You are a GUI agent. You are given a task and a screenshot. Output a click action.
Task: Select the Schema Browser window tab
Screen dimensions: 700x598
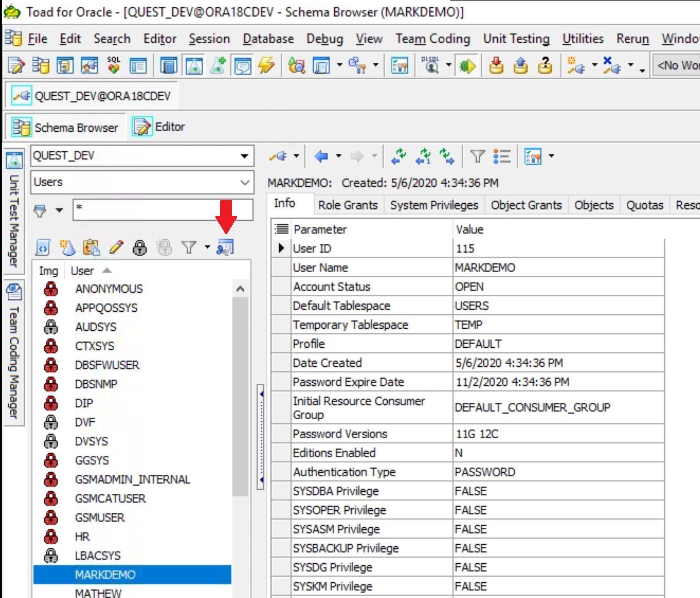click(x=65, y=127)
